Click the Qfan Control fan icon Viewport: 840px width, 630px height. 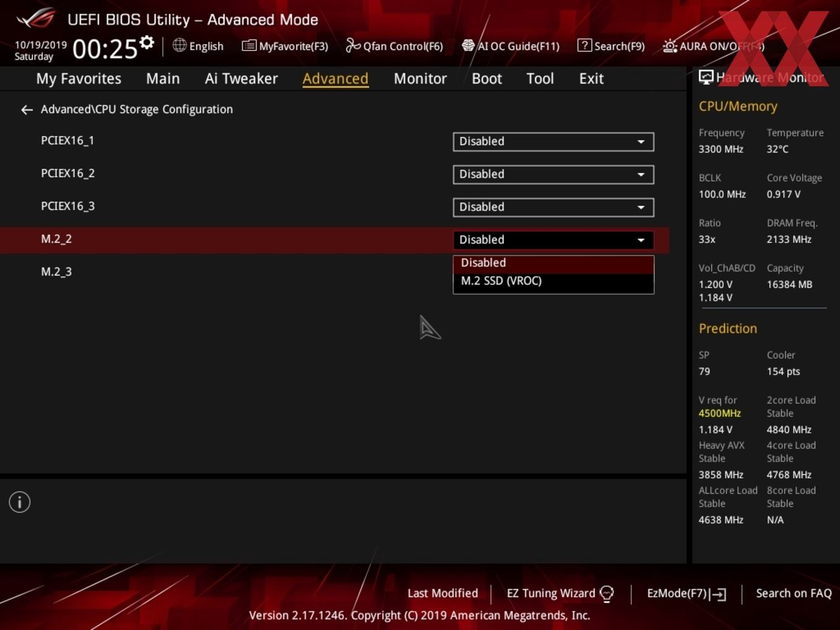click(353, 45)
